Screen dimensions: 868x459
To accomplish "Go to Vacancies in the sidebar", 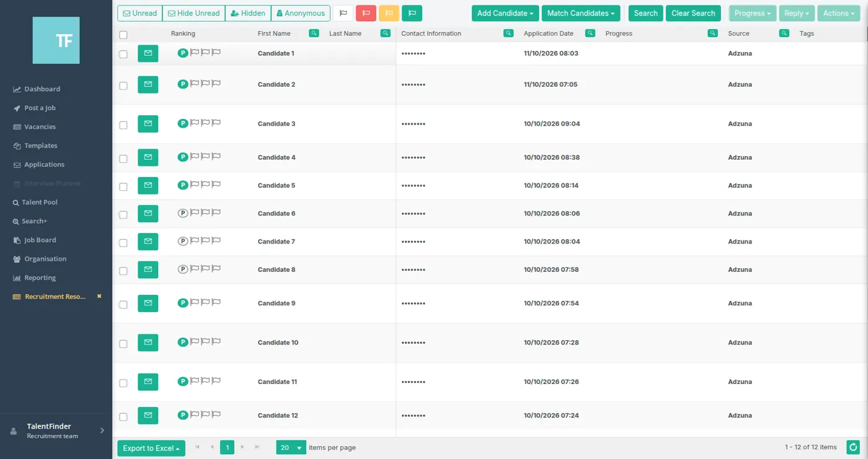I will pyautogui.click(x=35, y=126).
